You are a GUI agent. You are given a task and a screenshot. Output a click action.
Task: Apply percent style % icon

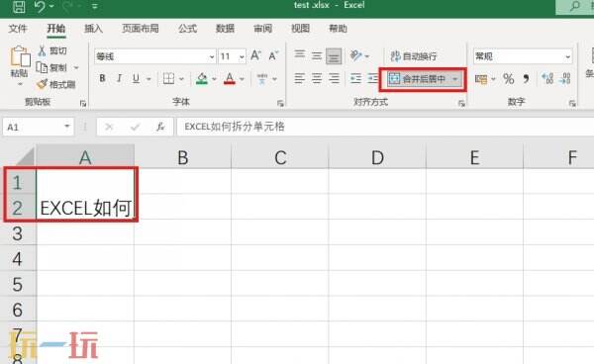(509, 79)
